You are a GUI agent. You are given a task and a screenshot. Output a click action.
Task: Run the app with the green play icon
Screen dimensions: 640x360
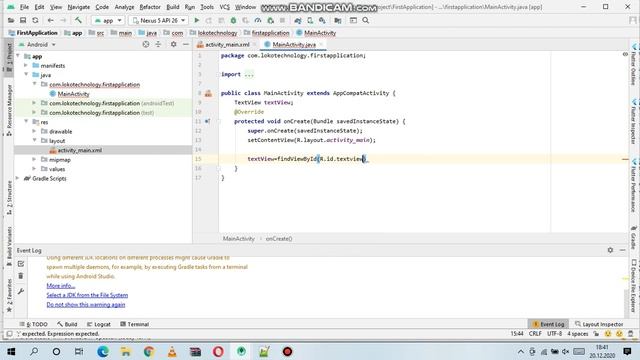pos(197,20)
